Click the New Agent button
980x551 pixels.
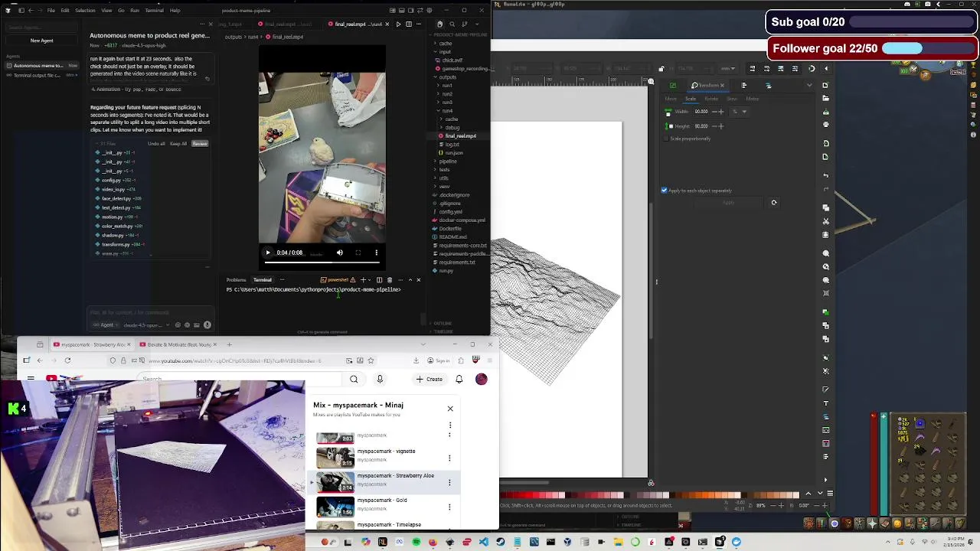(41, 41)
